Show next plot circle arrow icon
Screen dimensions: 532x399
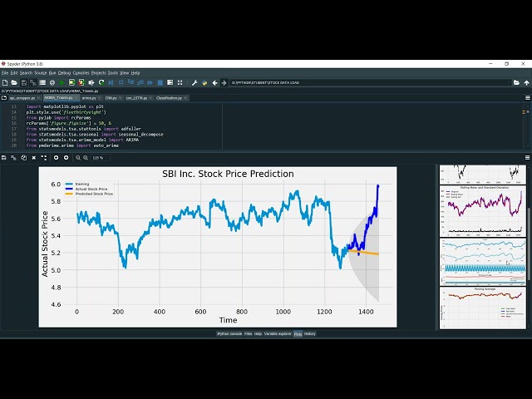pyautogui.click(x=66, y=158)
